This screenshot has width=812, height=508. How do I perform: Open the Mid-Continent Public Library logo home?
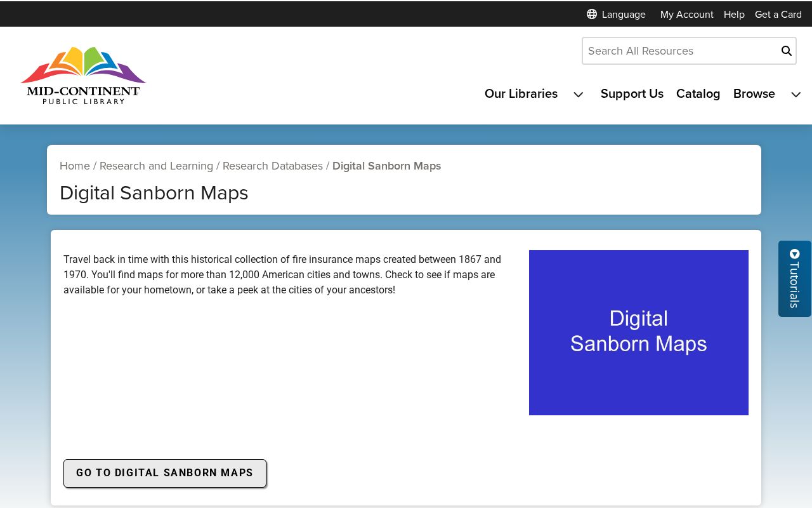click(83, 76)
